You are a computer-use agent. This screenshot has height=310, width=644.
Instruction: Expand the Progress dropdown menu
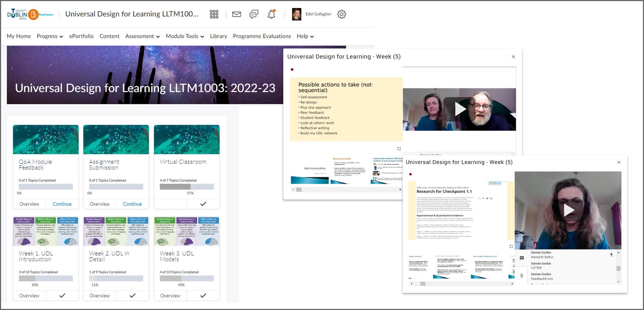[x=50, y=36]
